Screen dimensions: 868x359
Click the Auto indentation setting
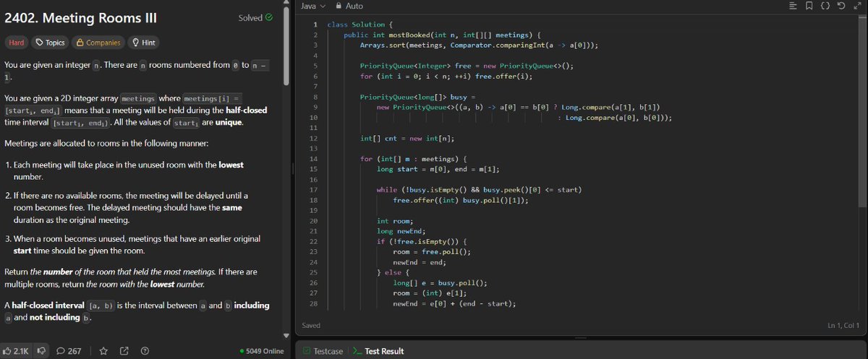click(x=354, y=6)
